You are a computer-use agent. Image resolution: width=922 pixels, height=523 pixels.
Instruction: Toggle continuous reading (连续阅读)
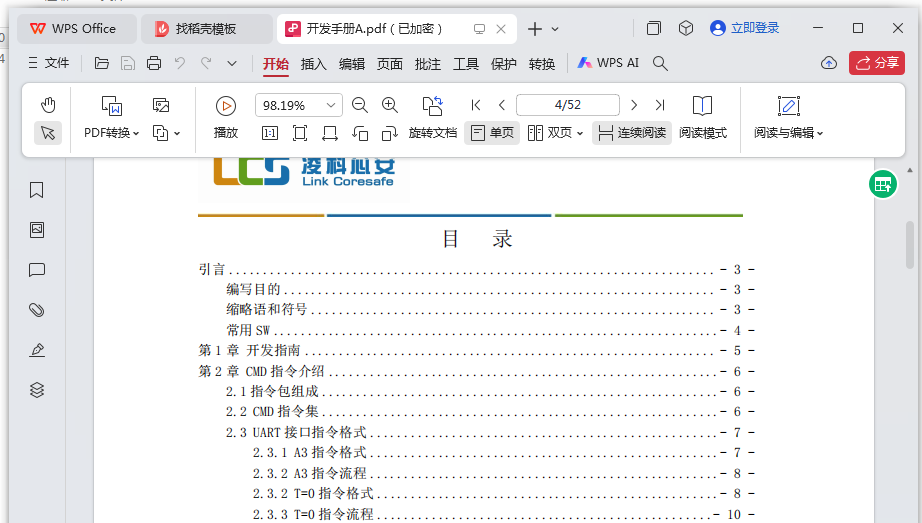pos(631,133)
